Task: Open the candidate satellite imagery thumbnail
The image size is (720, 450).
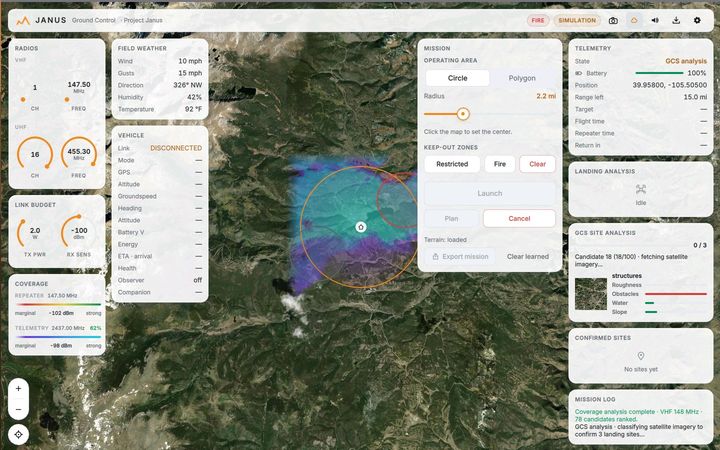Action: (x=591, y=294)
